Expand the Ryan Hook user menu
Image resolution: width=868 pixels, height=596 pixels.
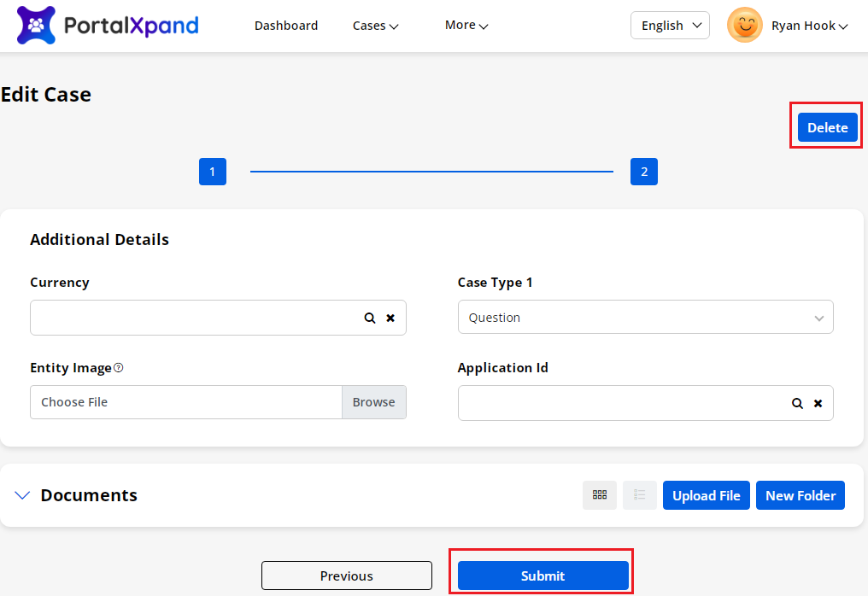809,26
